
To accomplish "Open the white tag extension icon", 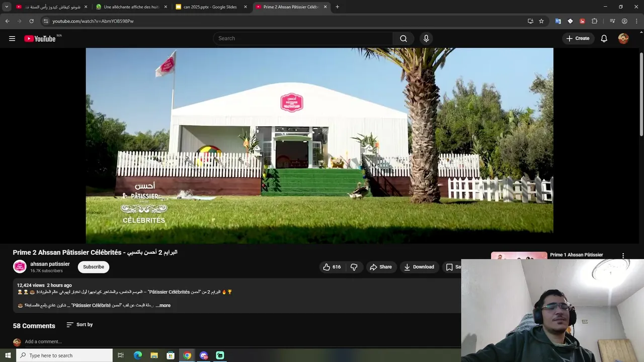I will pos(570,21).
